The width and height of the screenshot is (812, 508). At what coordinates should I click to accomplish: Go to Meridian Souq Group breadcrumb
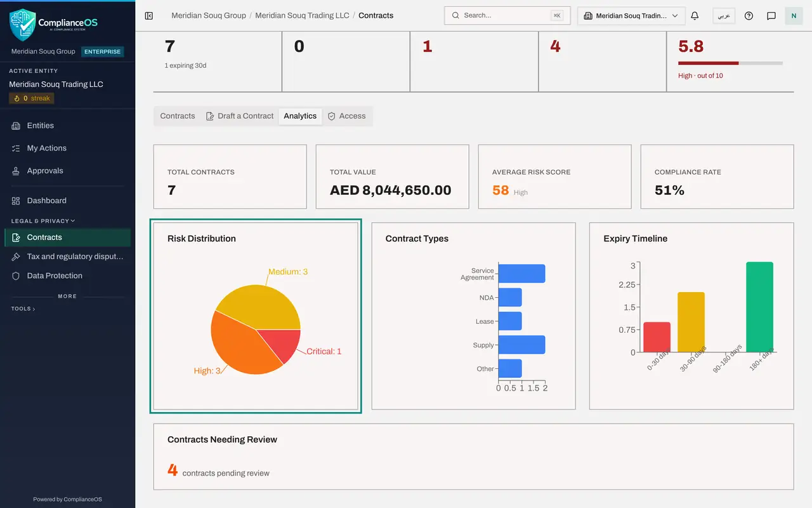(209, 15)
